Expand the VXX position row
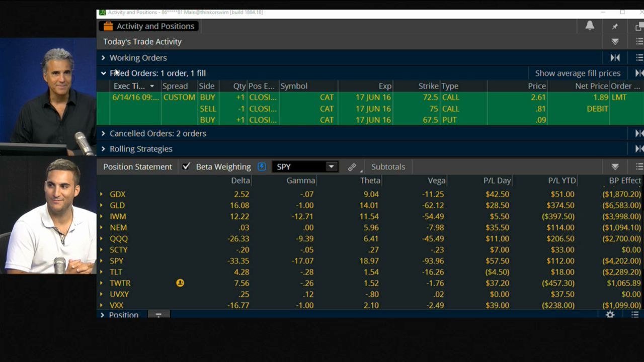The width and height of the screenshot is (644, 362). (x=101, y=305)
